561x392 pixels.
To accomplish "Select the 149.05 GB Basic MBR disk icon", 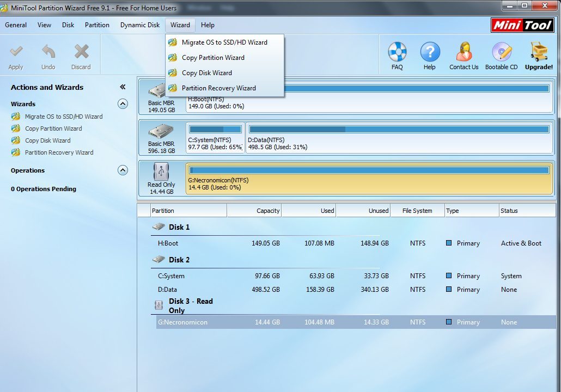I will (x=157, y=91).
